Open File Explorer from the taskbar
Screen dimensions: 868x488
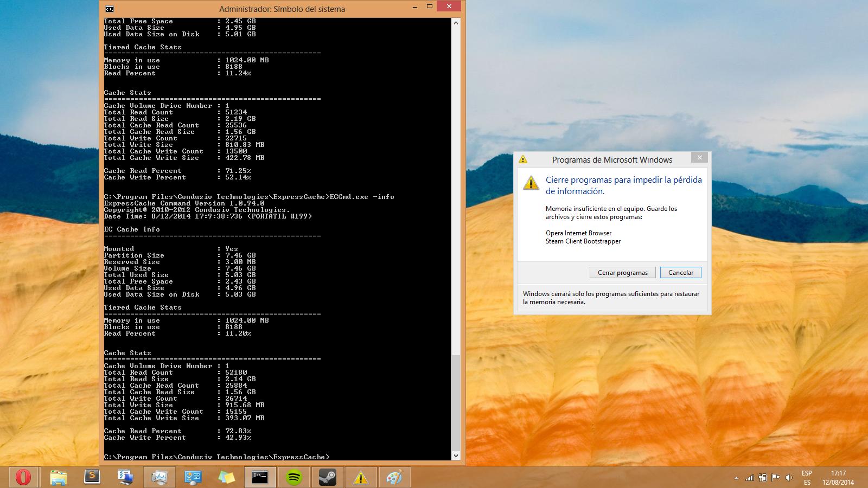click(x=58, y=477)
